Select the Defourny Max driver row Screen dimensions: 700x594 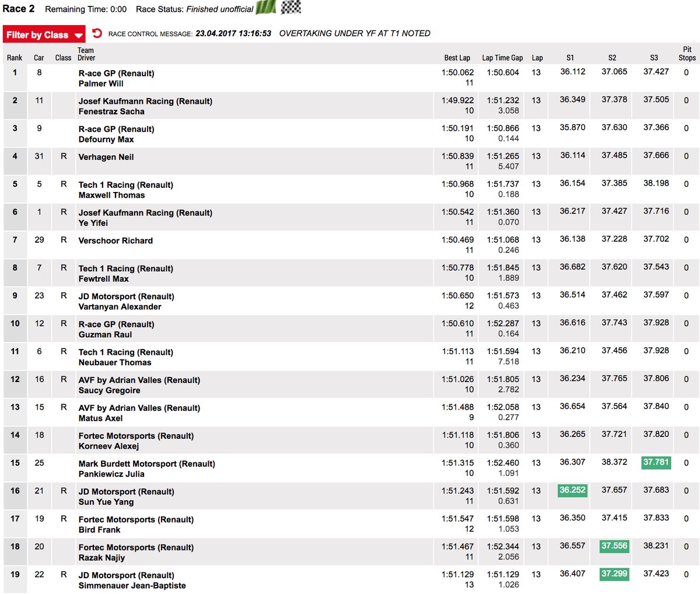[350, 134]
